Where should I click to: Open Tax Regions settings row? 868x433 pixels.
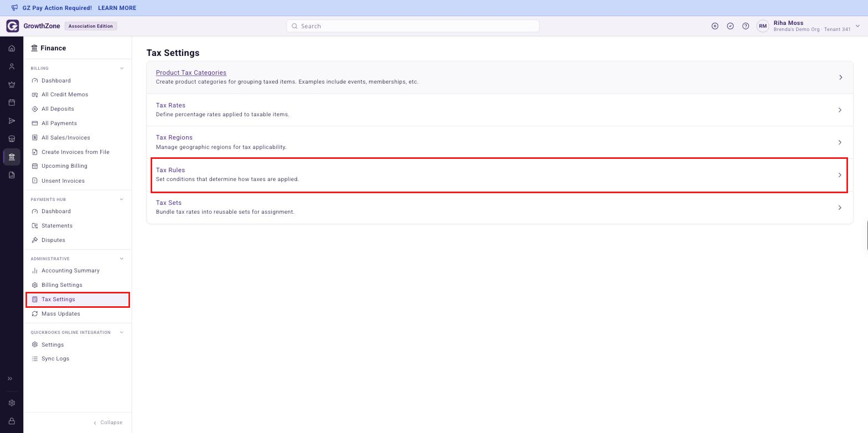[x=499, y=142]
